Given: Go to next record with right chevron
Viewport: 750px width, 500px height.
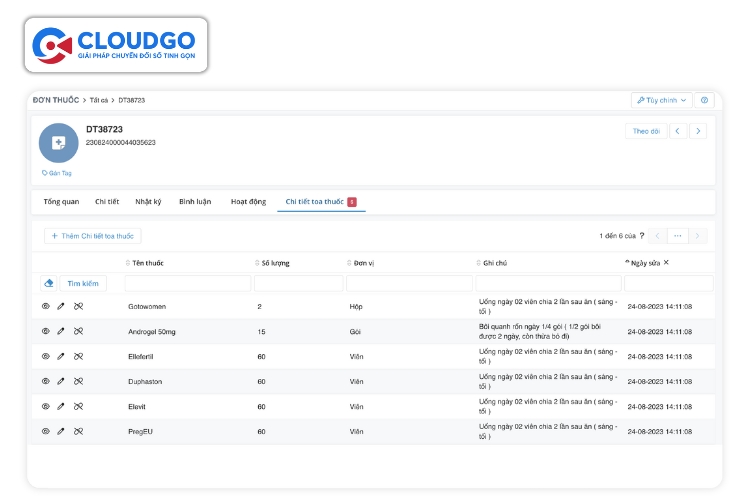Looking at the screenshot, I should click(x=698, y=131).
